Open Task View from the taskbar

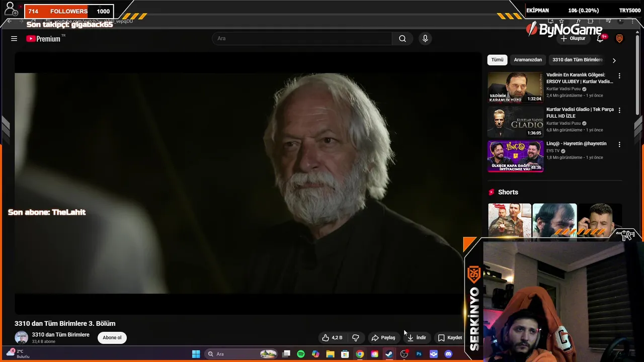pos(286,354)
